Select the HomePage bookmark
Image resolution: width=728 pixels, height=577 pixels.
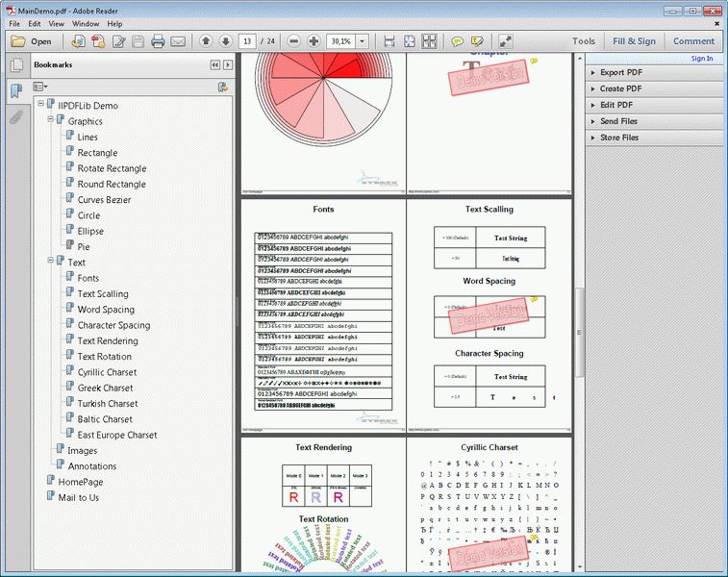tap(81, 482)
